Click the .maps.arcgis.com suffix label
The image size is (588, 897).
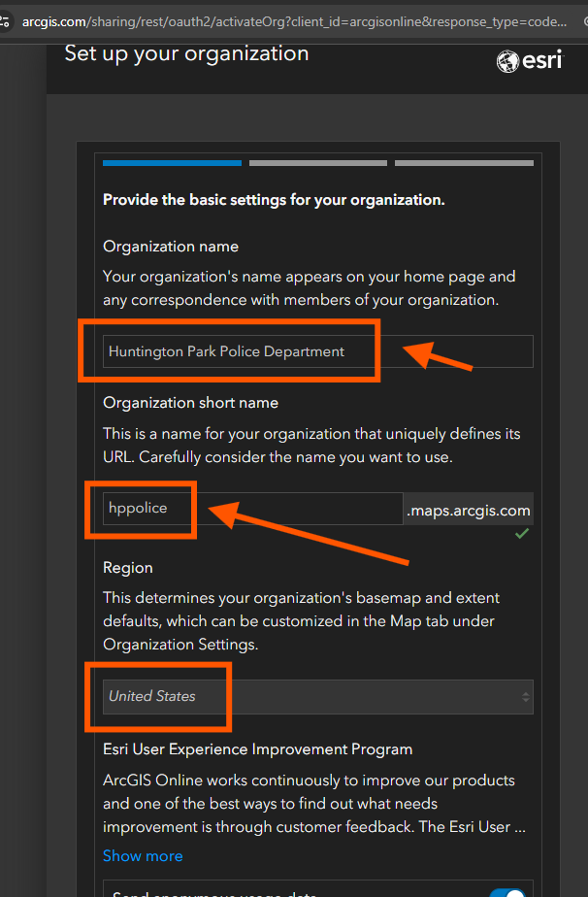click(x=469, y=511)
